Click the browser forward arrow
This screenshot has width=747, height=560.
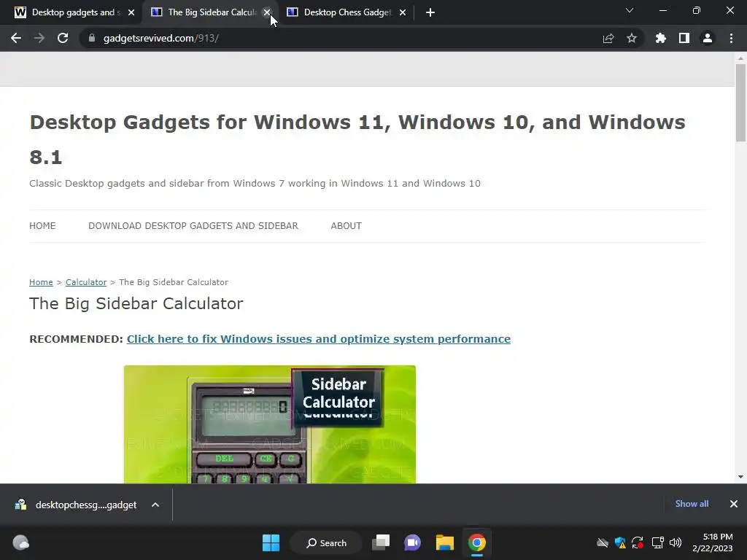coord(39,38)
